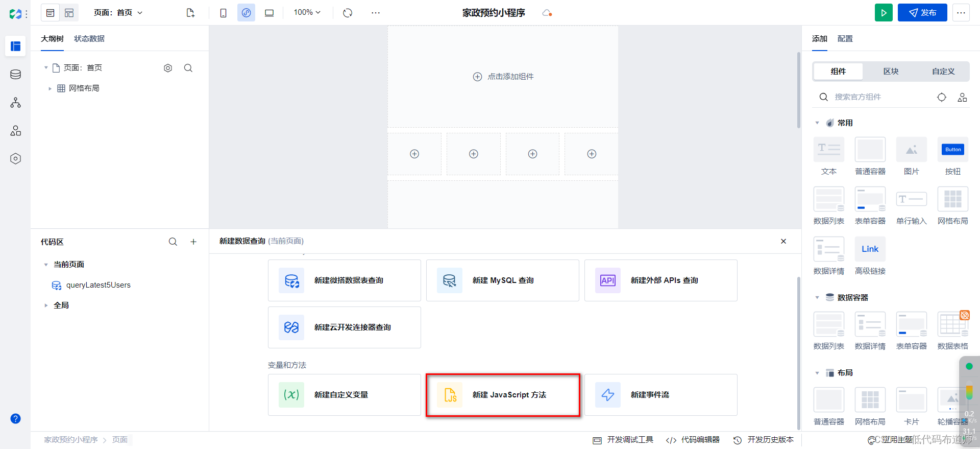Collapse the 页面: 首页 tree node
Image resolution: width=980 pixels, height=449 pixels.
tap(46, 67)
